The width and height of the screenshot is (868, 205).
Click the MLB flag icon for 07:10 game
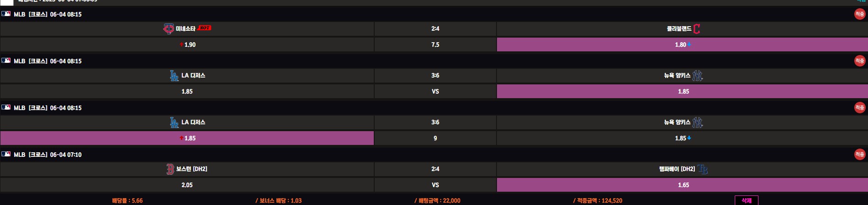(x=6, y=154)
